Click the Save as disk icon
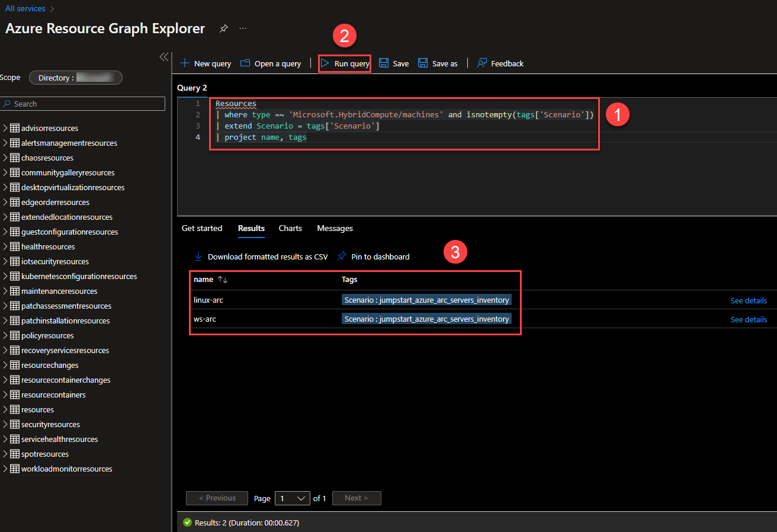 423,63
